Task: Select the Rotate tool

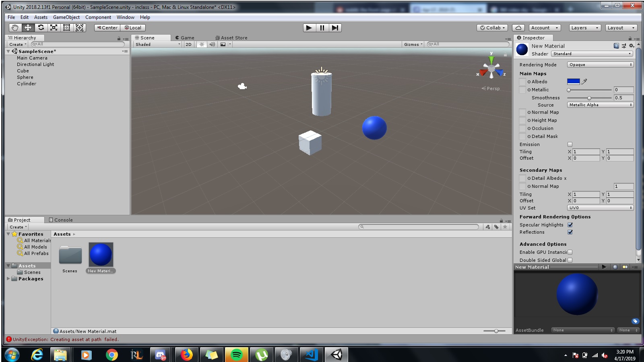Action: pyautogui.click(x=41, y=28)
